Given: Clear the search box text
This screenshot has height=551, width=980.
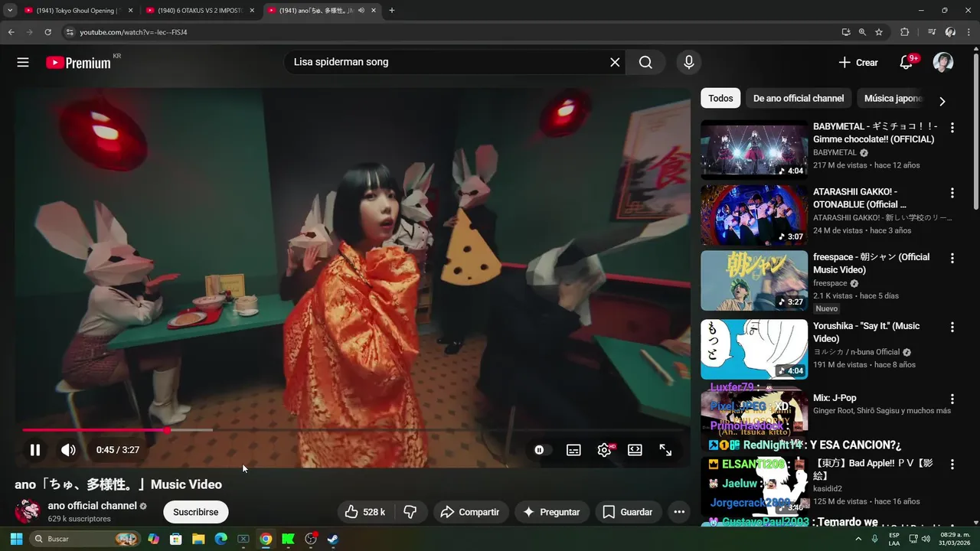Looking at the screenshot, I should 615,62.
